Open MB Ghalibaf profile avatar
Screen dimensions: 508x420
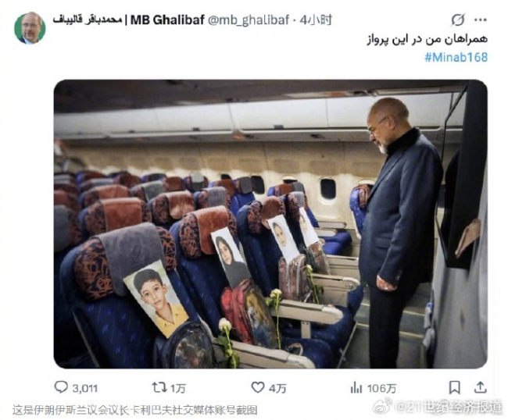(x=30, y=28)
